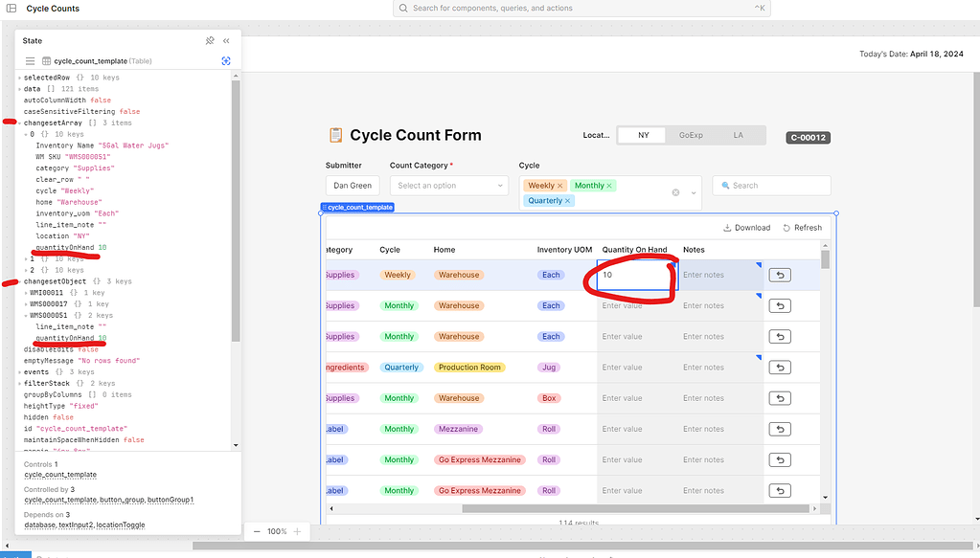Screen dimensions: 980x558
Task: Expand the Cycle multiselect chevron
Action: 694,193
